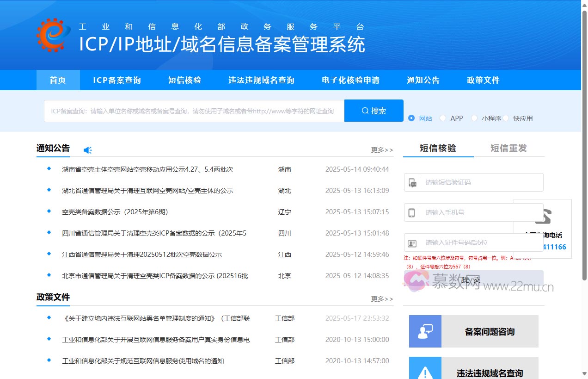
Task: Select the 网站 radio option
Action: pos(411,118)
